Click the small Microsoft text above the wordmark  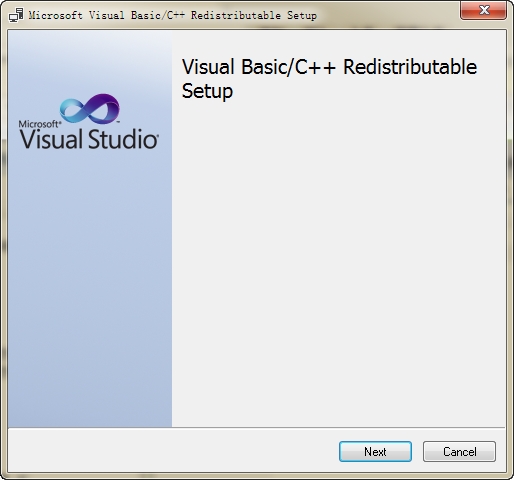[x=40, y=124]
